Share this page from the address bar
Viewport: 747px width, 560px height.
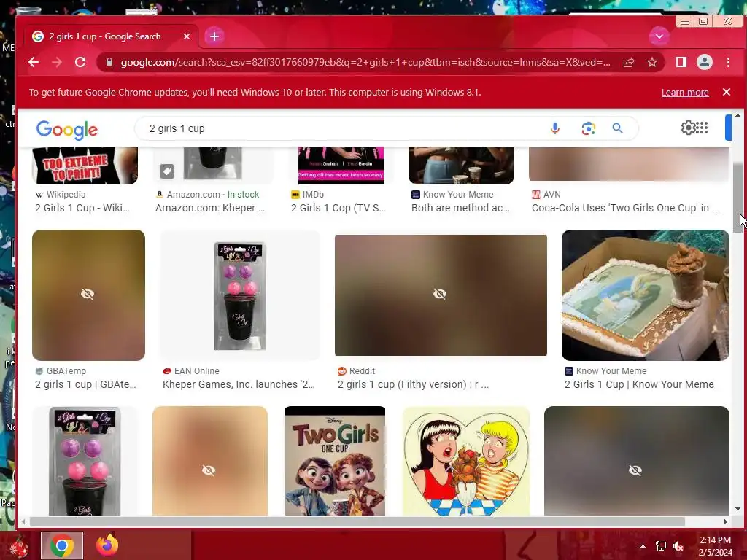[629, 62]
